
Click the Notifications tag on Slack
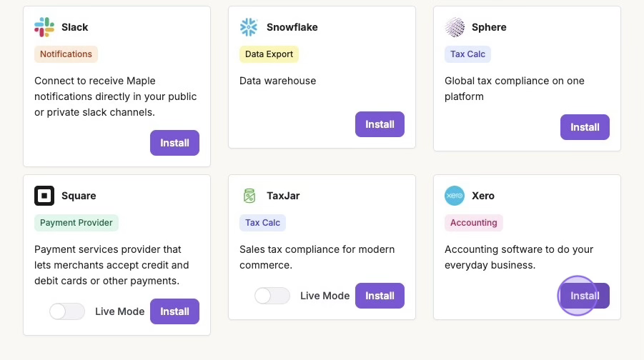click(x=66, y=54)
